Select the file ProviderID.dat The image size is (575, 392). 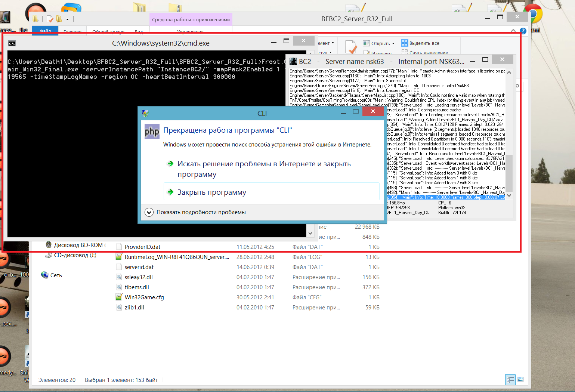(142, 247)
